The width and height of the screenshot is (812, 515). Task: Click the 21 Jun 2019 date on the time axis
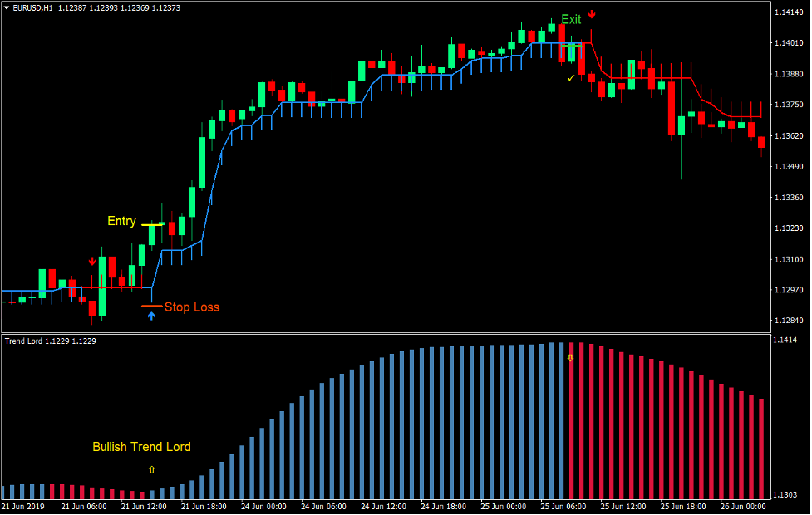coord(24,508)
